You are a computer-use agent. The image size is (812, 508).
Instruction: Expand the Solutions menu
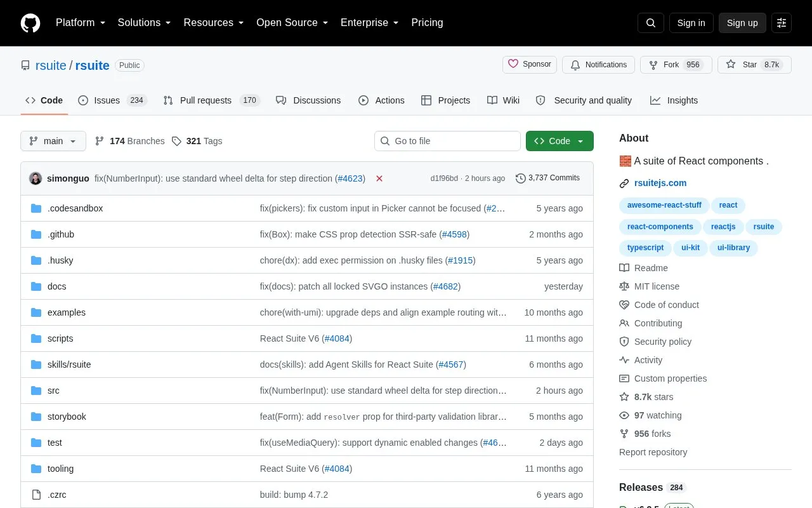coord(144,23)
